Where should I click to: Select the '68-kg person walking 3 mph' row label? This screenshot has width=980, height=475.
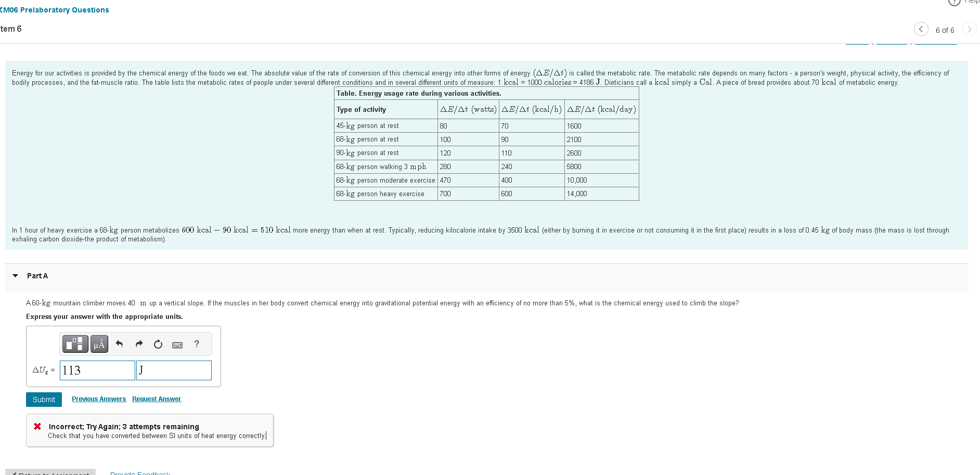[381, 167]
